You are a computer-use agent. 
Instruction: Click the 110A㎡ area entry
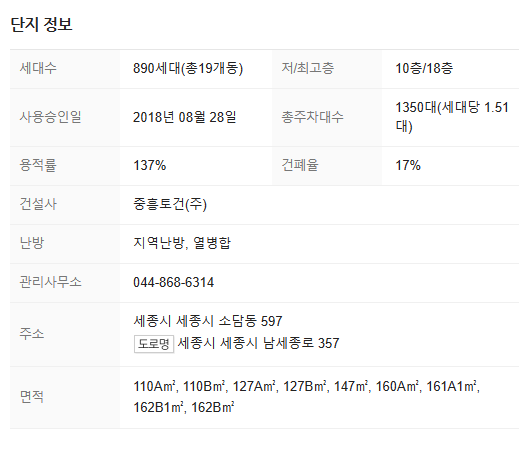coord(154,386)
